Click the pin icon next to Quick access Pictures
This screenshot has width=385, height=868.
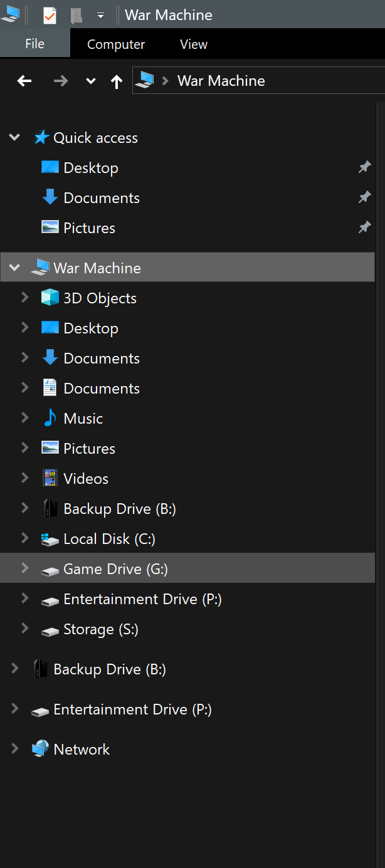click(364, 227)
